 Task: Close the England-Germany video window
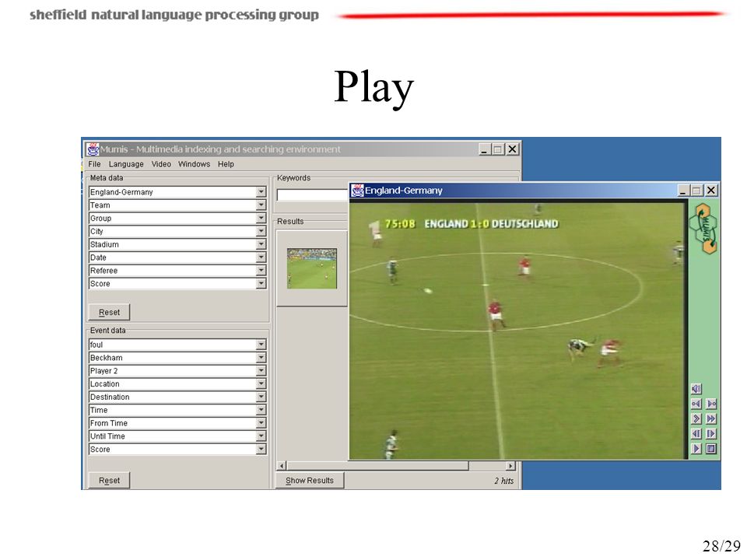tap(710, 191)
